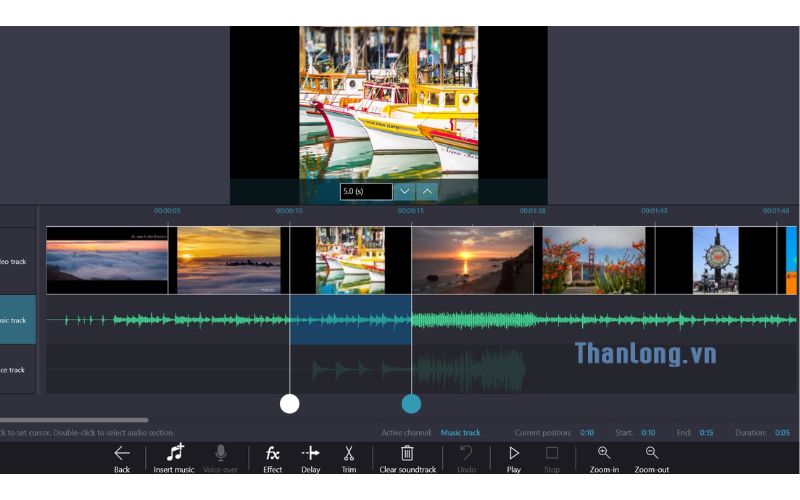Select the sunset beach clip thumbnail
Screen dimensions: 800x500
coord(472,260)
